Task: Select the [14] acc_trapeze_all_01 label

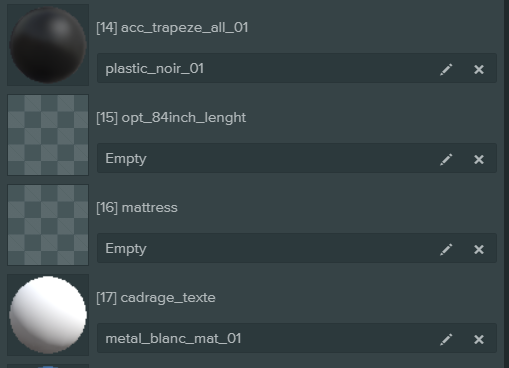Action: click(x=172, y=28)
